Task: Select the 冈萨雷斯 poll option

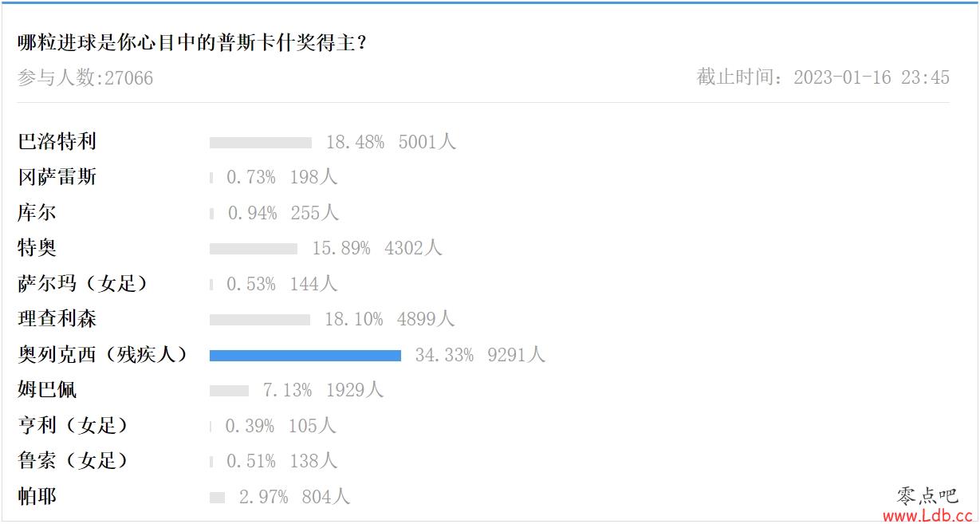Action: [x=57, y=177]
